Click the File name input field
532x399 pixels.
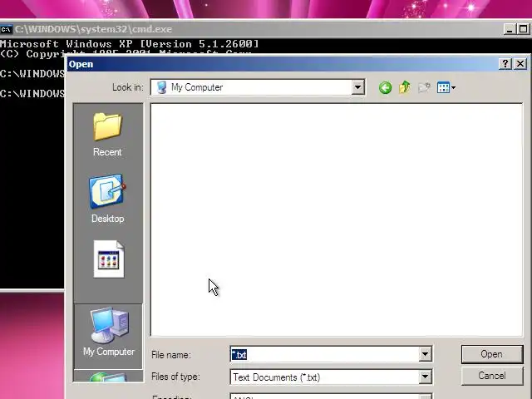click(x=325, y=354)
